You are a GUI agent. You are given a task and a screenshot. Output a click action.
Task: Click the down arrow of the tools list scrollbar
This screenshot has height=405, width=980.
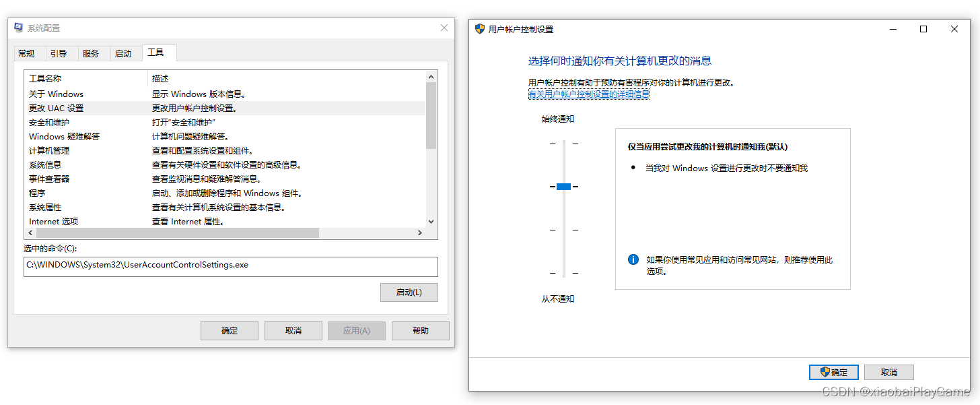coord(431,220)
